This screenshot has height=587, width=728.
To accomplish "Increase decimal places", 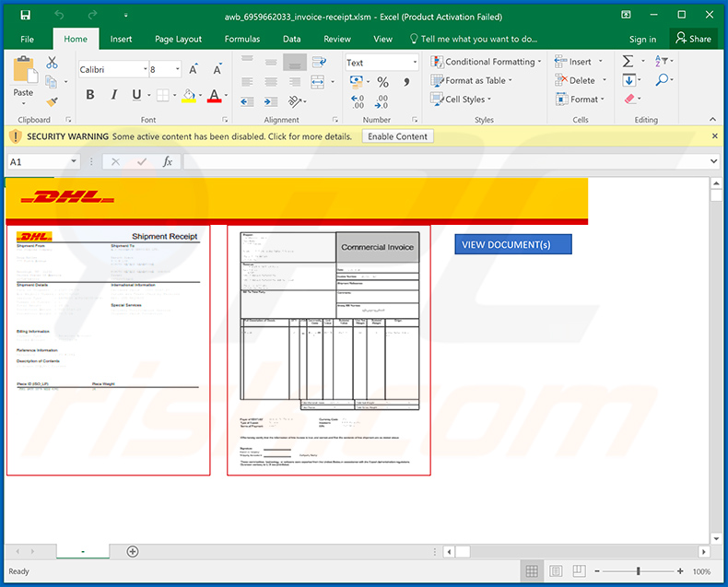I will click(358, 101).
